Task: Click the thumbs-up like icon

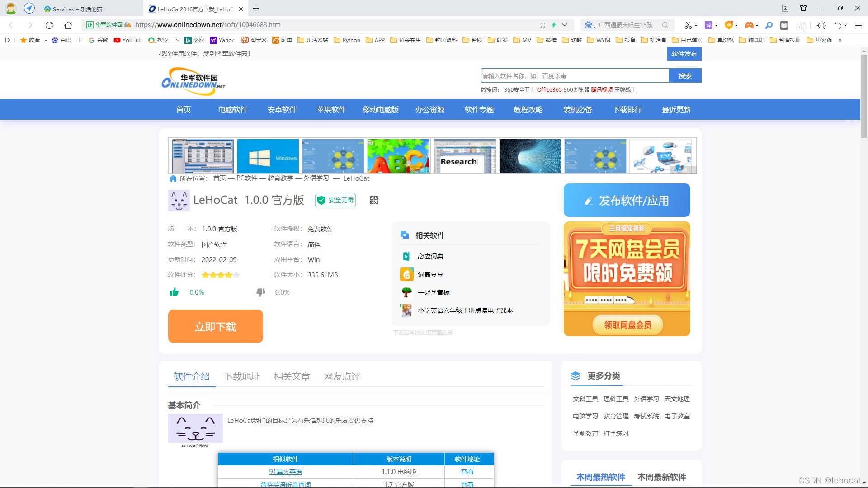Action: click(174, 292)
